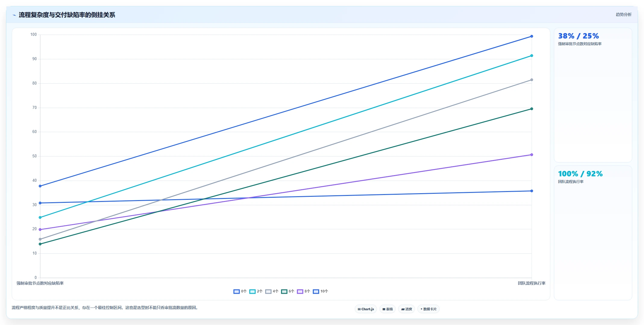Toggle the 10个 series legend entry
This screenshot has height=325, width=644.
tap(320, 291)
